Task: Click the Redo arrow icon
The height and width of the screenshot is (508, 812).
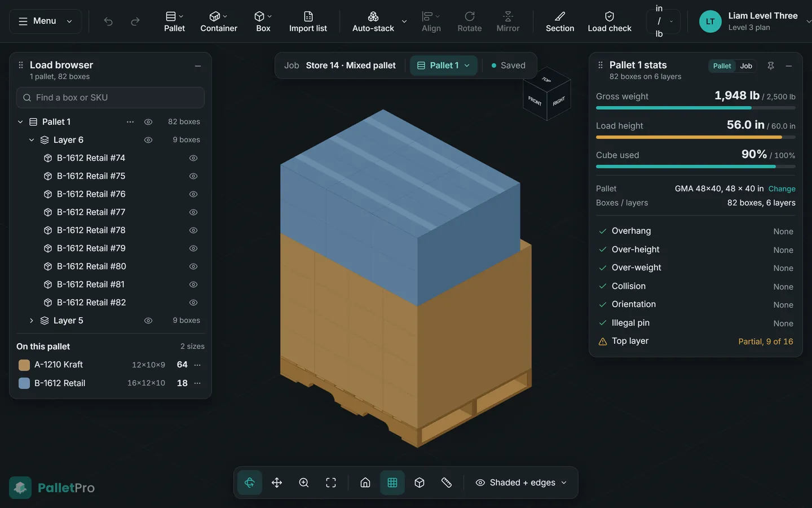Action: (135, 21)
